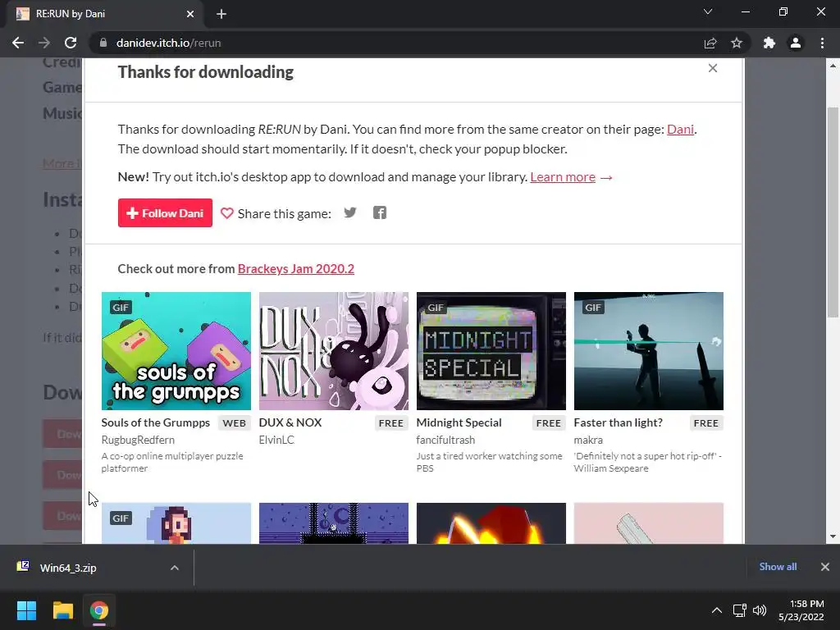Share this game on Twitter
Viewport: 840px width, 630px height.
pos(350,212)
